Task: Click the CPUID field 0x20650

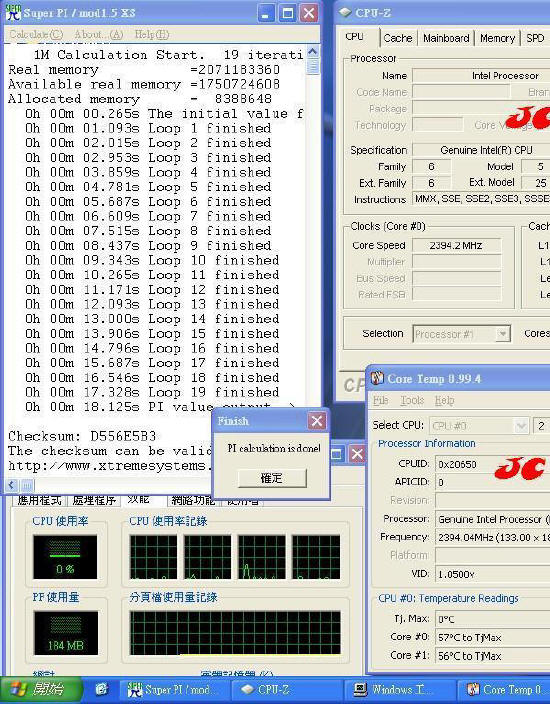Action: click(x=492, y=464)
